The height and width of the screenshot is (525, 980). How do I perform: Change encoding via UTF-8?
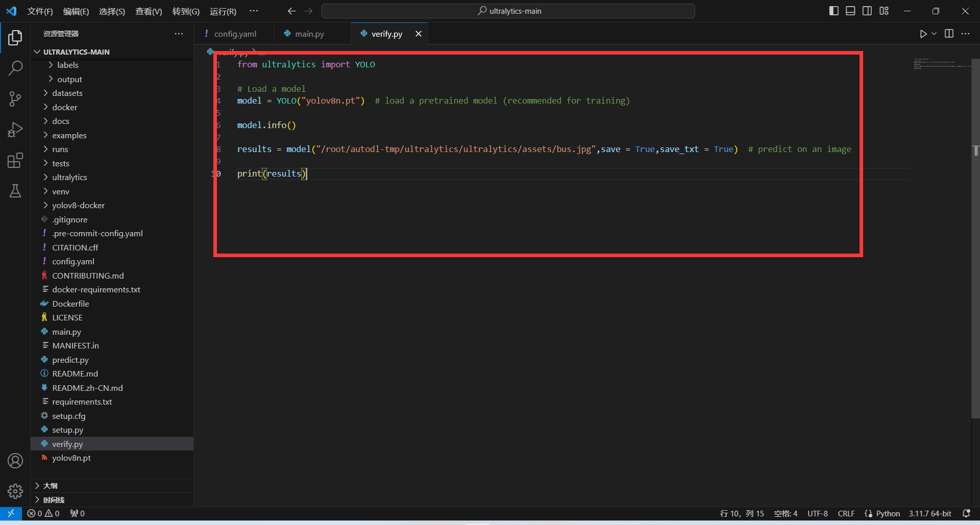pyautogui.click(x=817, y=513)
